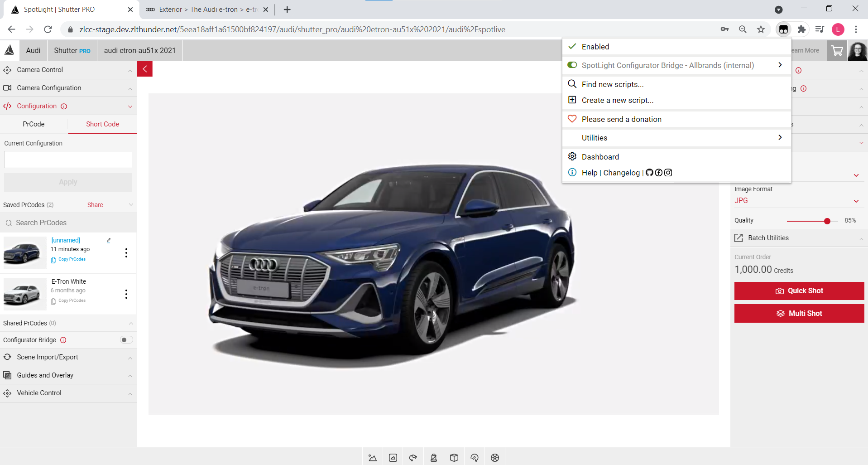Click the Quick Shot button
This screenshot has width=868, height=465.
(x=799, y=291)
